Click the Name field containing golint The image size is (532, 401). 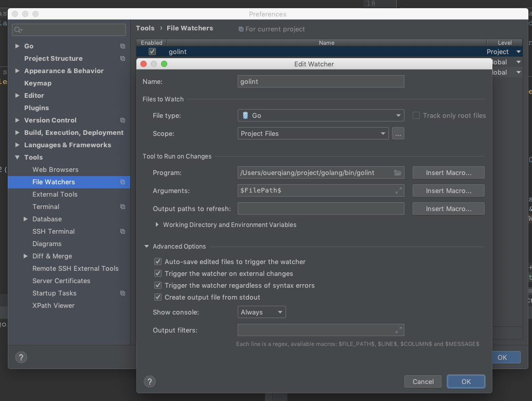coord(321,81)
